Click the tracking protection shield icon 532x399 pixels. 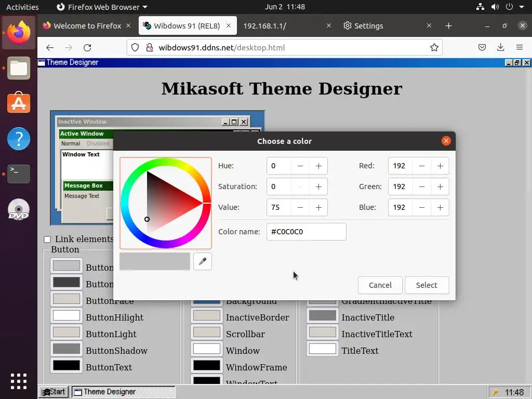[135, 47]
